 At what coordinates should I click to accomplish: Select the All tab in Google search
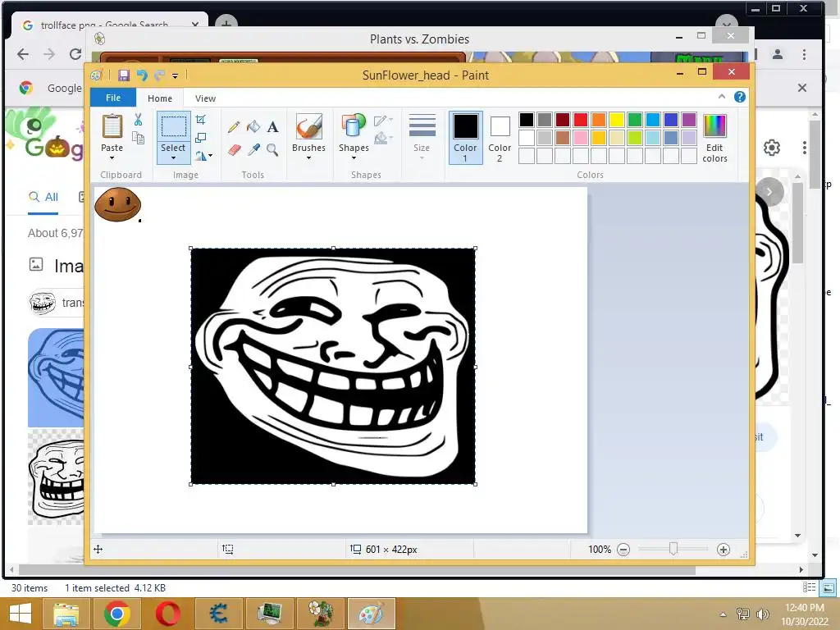(x=43, y=197)
